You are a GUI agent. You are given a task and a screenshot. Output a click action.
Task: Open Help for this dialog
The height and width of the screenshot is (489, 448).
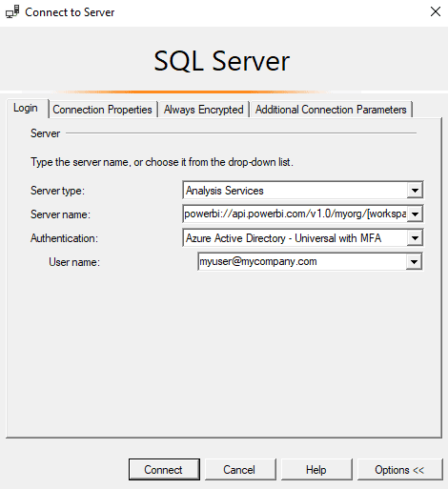coord(316,469)
